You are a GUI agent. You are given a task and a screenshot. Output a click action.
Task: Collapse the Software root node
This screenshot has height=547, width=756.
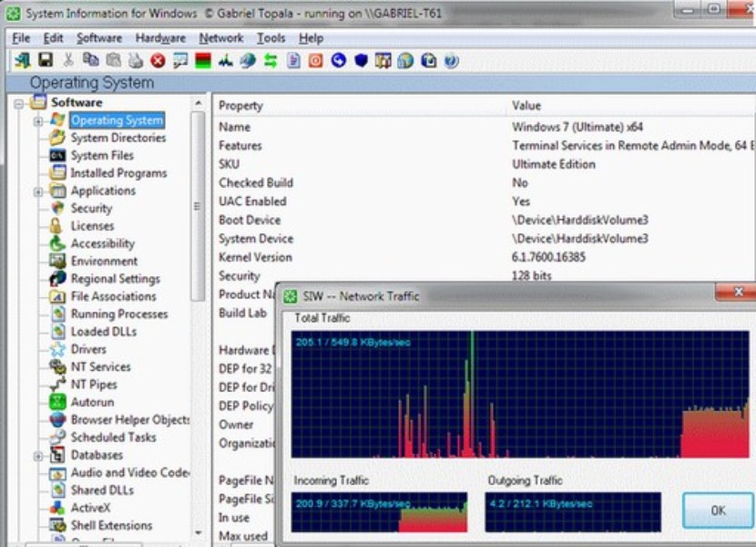(x=19, y=103)
